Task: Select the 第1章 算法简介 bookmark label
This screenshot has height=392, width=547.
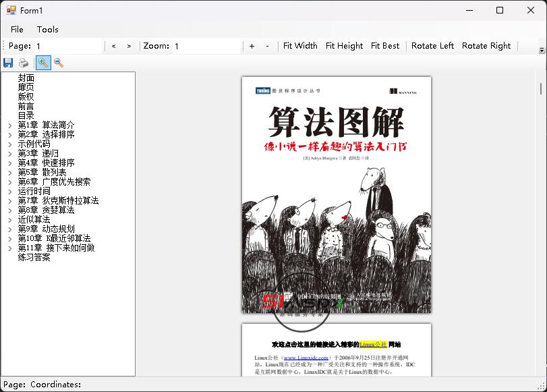Action: pyautogui.click(x=47, y=125)
